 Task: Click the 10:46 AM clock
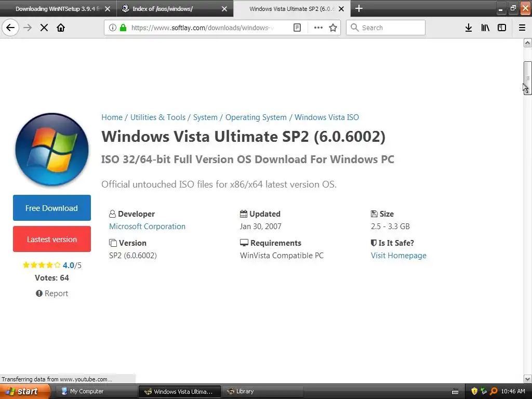coord(513,392)
